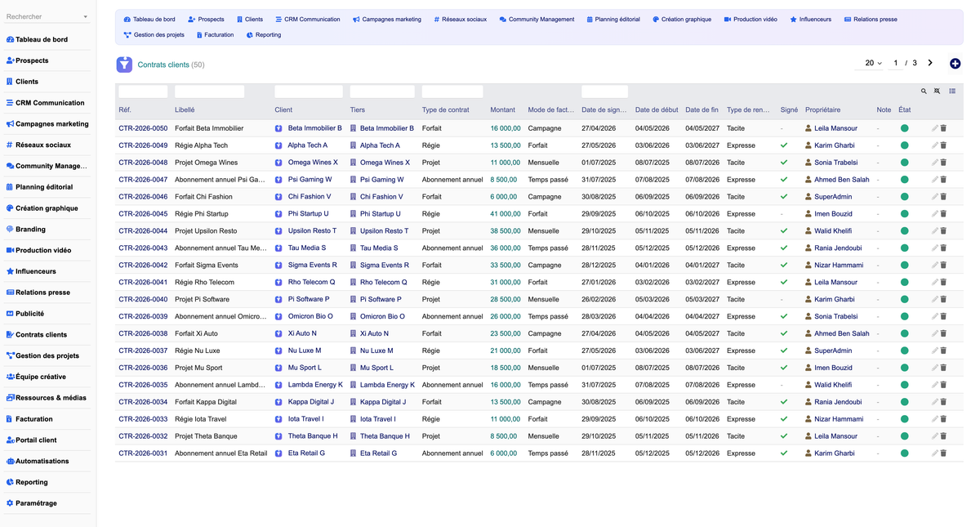Image resolution: width=980 pixels, height=527 pixels.
Task: Click building icon beside tiers Alpha Tech A
Action: click(x=354, y=145)
